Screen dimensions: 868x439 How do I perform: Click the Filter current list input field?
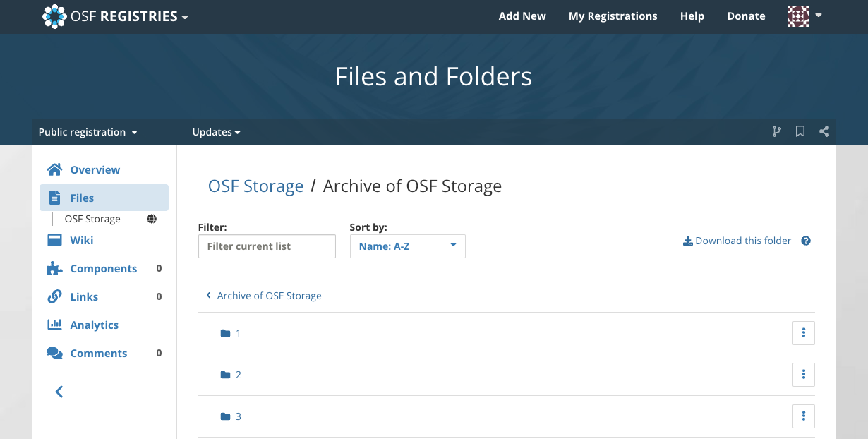click(x=267, y=246)
